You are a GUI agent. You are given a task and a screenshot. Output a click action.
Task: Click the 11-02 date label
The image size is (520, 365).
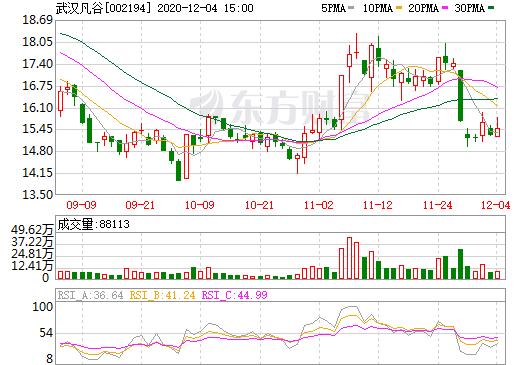(319, 205)
